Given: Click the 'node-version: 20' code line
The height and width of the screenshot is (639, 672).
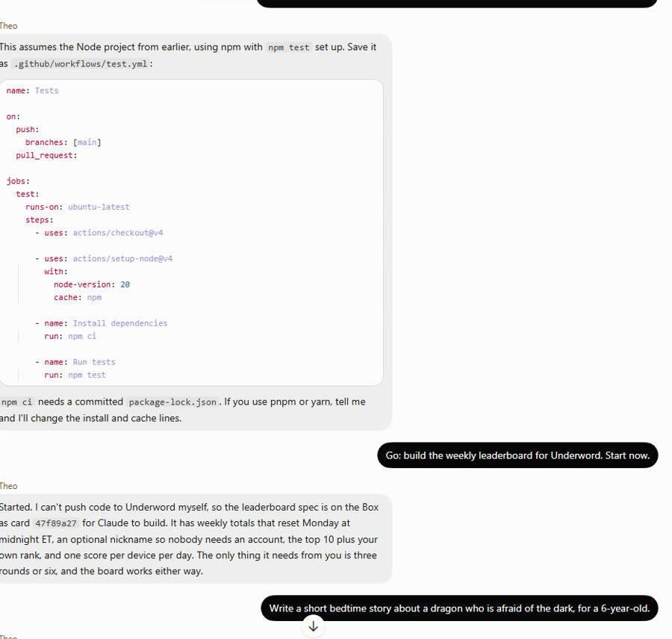Looking at the screenshot, I should 92,284.
